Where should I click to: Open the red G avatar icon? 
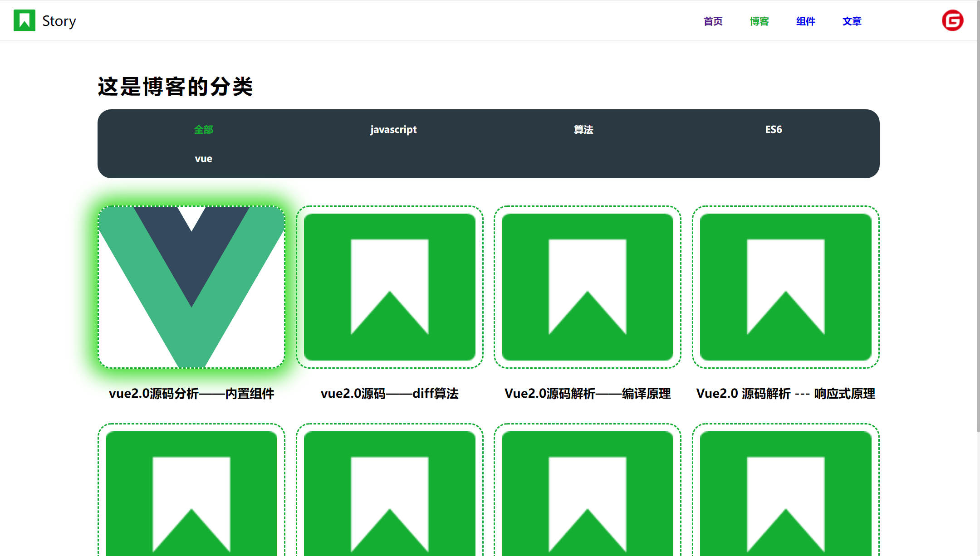953,20
